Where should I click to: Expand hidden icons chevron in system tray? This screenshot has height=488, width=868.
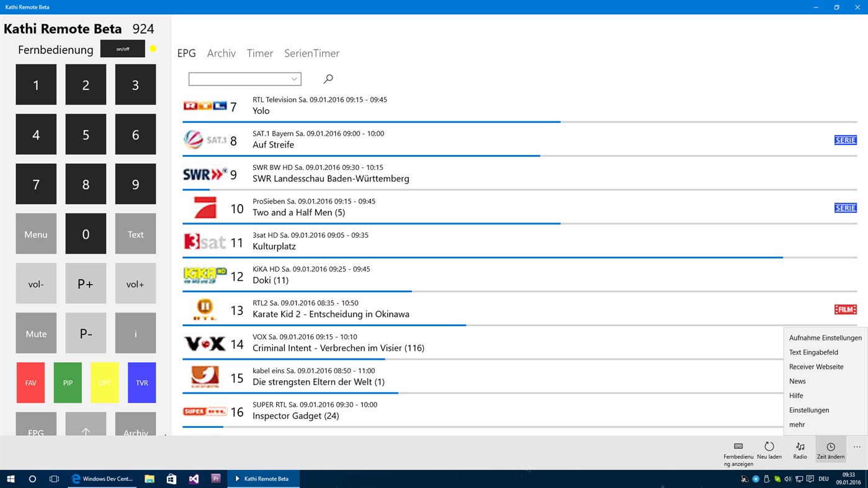tap(744, 478)
